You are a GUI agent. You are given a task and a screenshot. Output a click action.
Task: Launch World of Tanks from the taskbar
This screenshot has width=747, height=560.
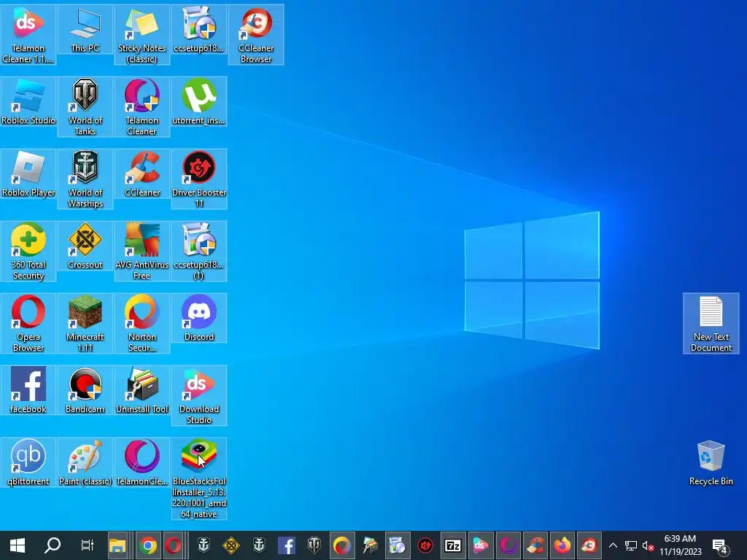(314, 545)
